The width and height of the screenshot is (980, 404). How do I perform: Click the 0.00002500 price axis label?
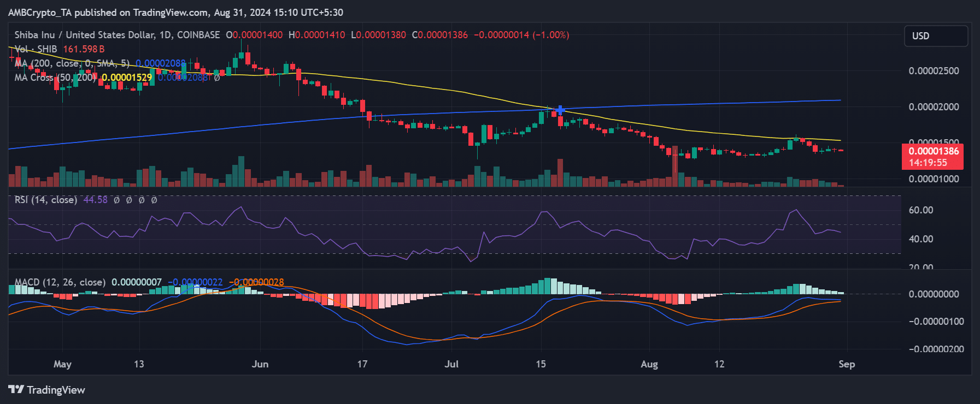934,71
